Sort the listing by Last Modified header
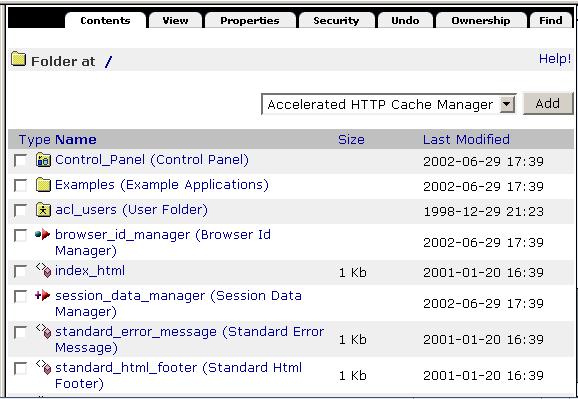578x399 pixels. pyautogui.click(x=466, y=139)
